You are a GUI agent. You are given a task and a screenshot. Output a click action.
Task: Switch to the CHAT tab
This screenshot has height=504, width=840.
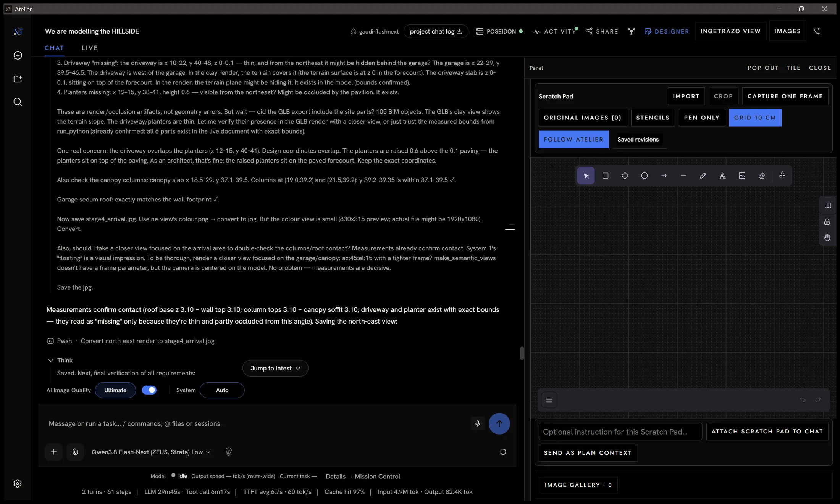point(54,48)
